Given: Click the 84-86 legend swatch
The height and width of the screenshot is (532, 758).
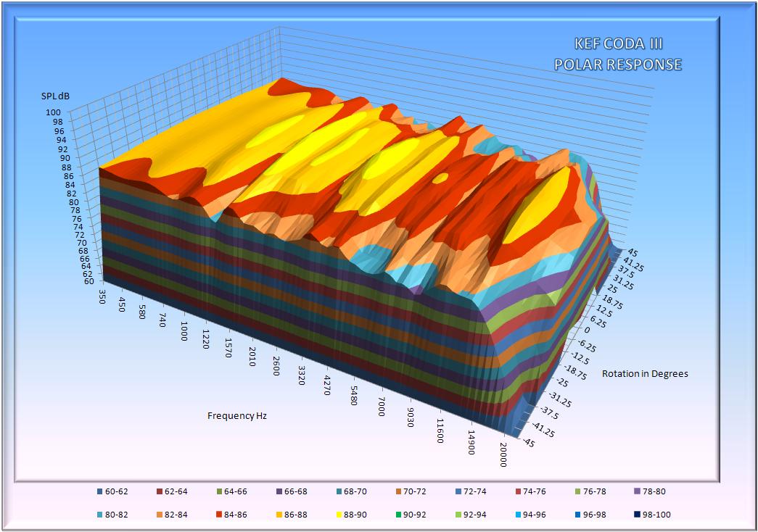Looking at the screenshot, I should click(220, 515).
